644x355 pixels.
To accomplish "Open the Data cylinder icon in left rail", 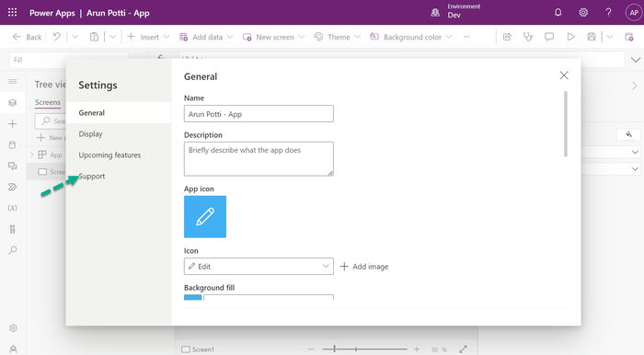I will 13,145.
